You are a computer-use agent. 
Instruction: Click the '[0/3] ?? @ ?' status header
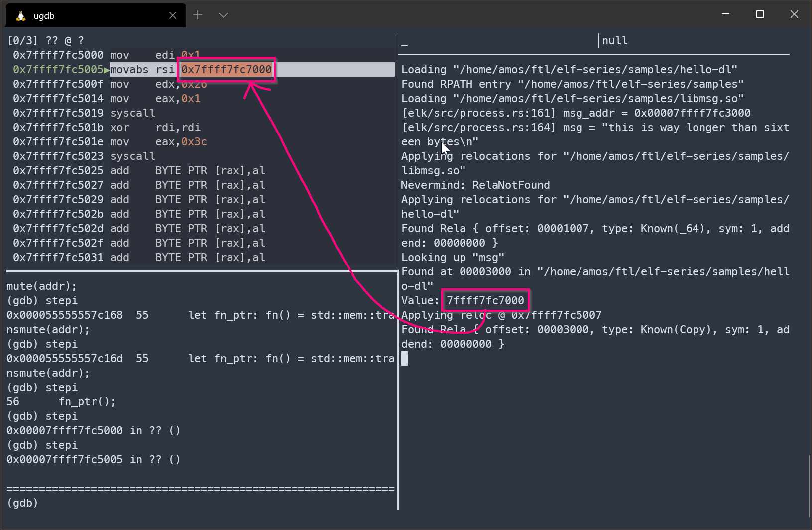(46, 41)
